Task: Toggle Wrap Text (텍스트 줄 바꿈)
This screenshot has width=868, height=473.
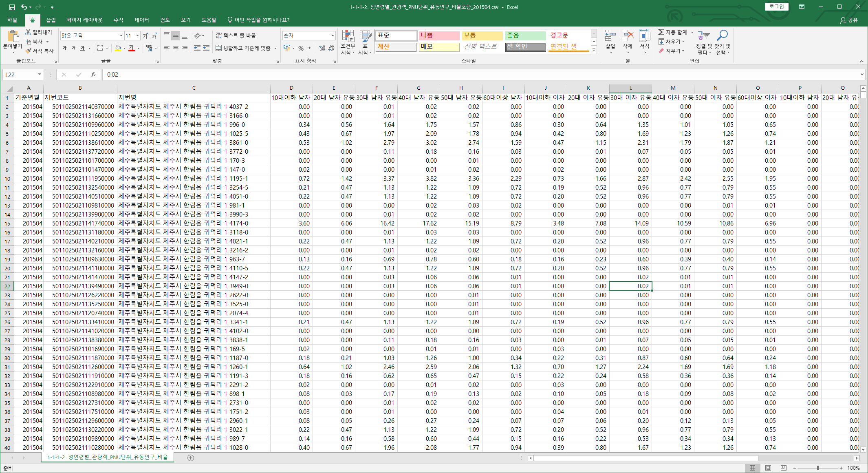Action: pyautogui.click(x=236, y=35)
